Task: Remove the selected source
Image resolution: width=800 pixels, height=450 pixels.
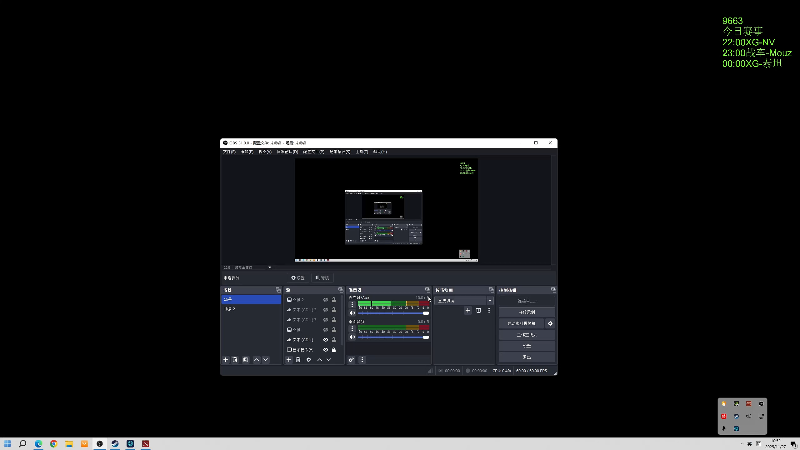Action: click(298, 360)
